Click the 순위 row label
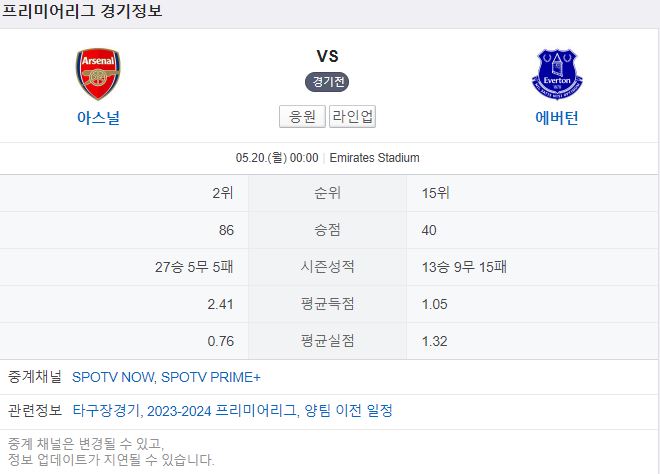 [327, 193]
